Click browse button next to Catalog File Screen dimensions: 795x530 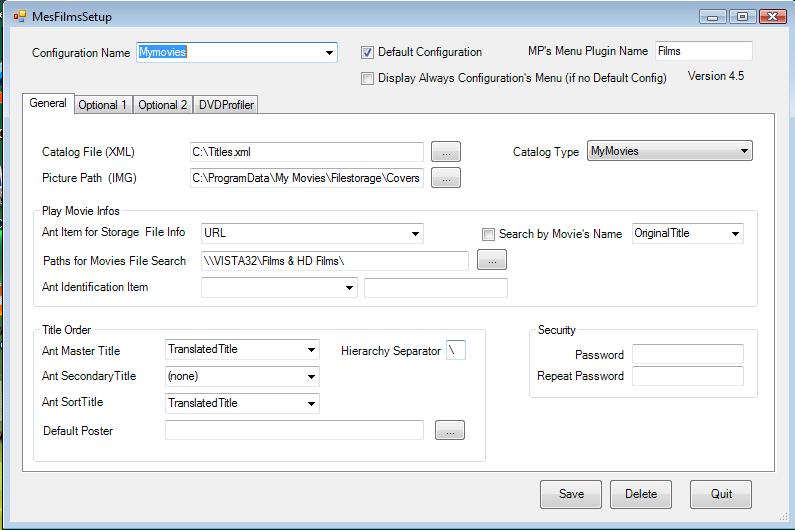tap(445, 152)
